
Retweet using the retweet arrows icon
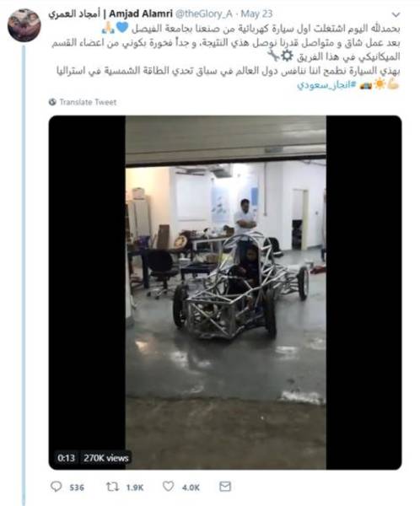tap(112, 487)
